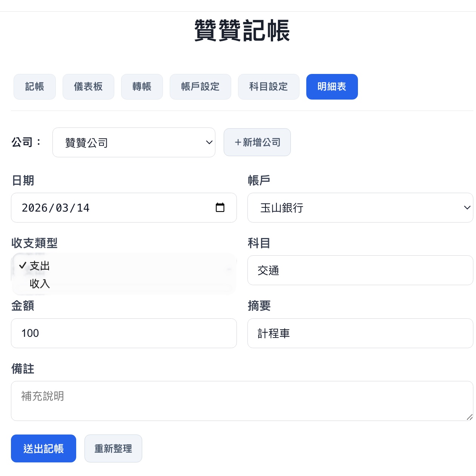Viewport: 476px width, 476px height.
Task: Click the plus icon on 新增公司
Action: pyautogui.click(x=238, y=142)
